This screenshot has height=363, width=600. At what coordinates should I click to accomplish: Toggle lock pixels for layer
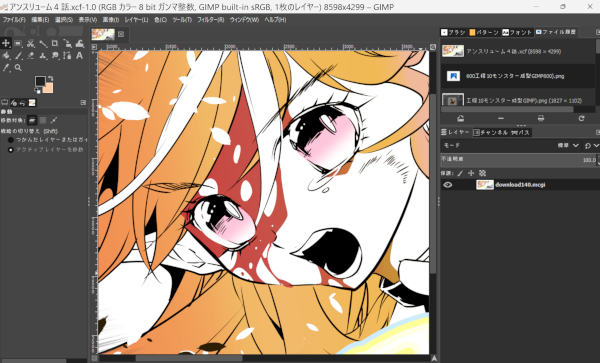460,173
